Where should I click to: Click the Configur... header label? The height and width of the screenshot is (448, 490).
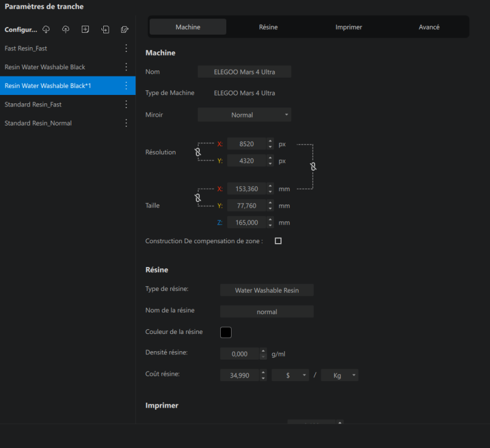(21, 30)
